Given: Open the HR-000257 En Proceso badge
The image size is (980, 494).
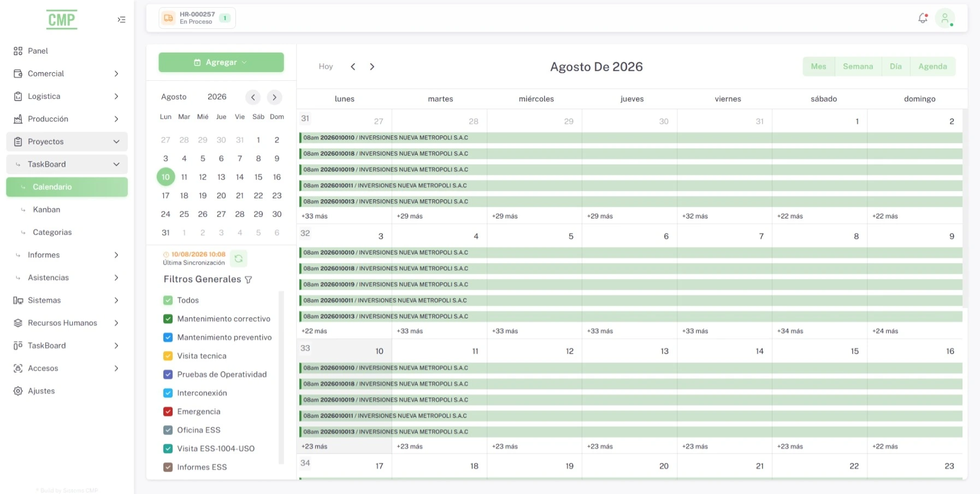Looking at the screenshot, I should pos(197,18).
